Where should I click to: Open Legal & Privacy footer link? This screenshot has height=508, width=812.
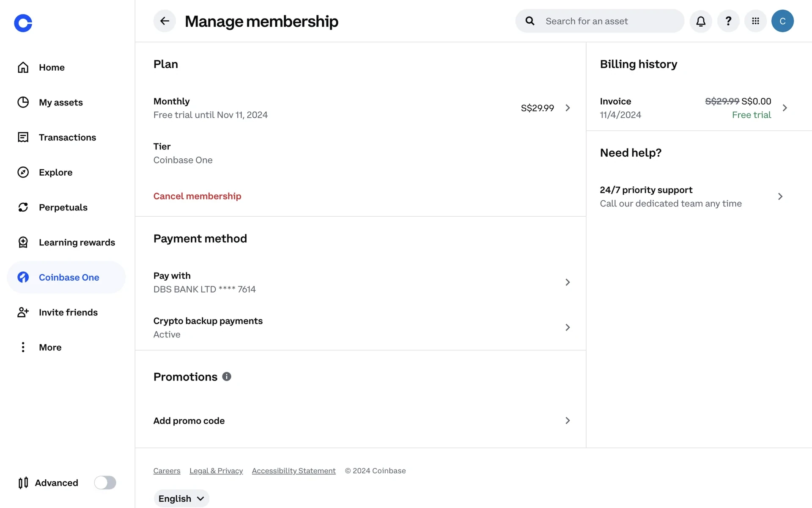click(x=216, y=471)
